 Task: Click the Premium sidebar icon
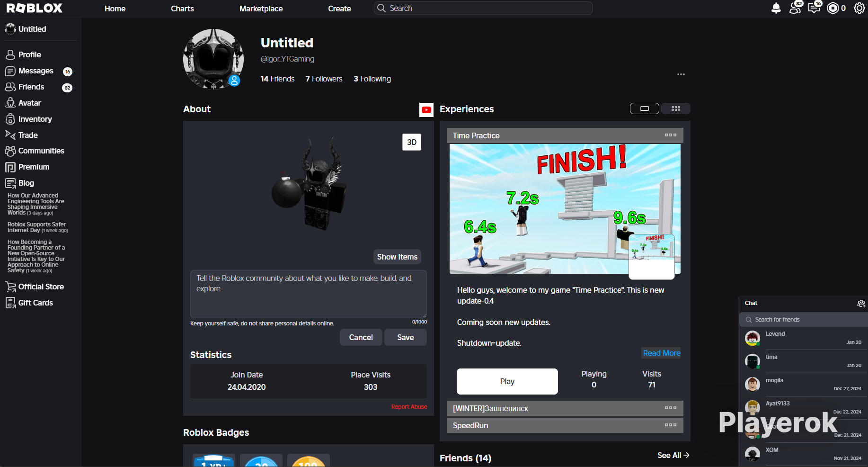coord(10,167)
